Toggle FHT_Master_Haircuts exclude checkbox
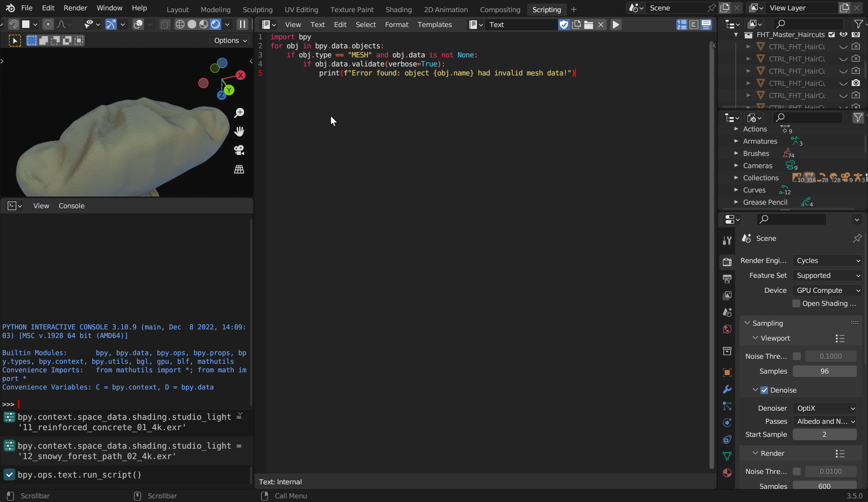This screenshot has height=502, width=868. coord(832,35)
